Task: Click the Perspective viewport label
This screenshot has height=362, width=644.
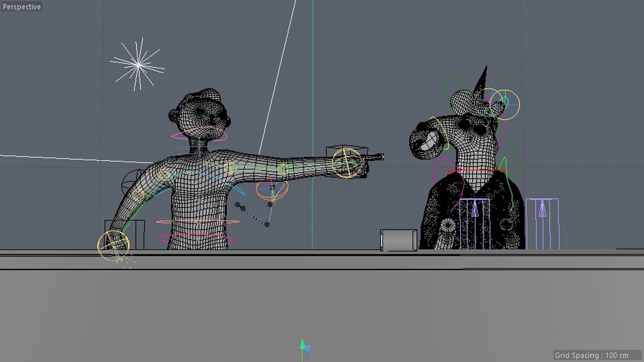Action: coord(21,7)
